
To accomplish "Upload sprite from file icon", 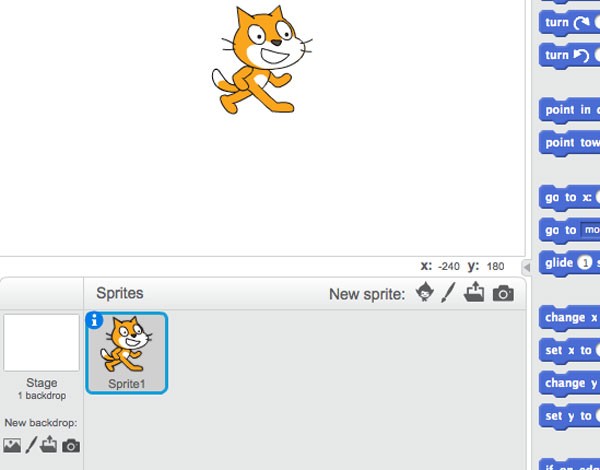I will pyautogui.click(x=474, y=292).
